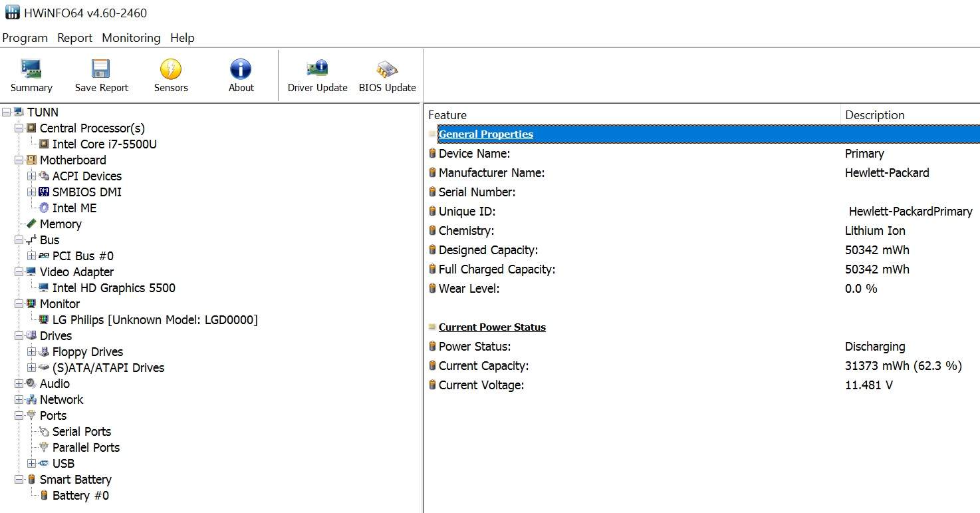This screenshot has height=513, width=980.
Task: Click the Parallel Ports connector icon
Action: [44, 447]
